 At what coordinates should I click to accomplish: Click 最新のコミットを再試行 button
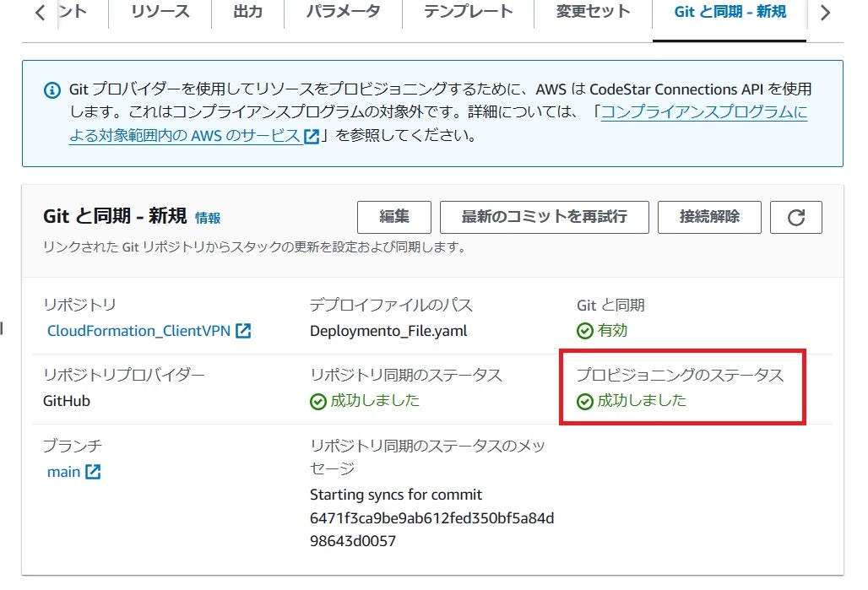(x=544, y=217)
